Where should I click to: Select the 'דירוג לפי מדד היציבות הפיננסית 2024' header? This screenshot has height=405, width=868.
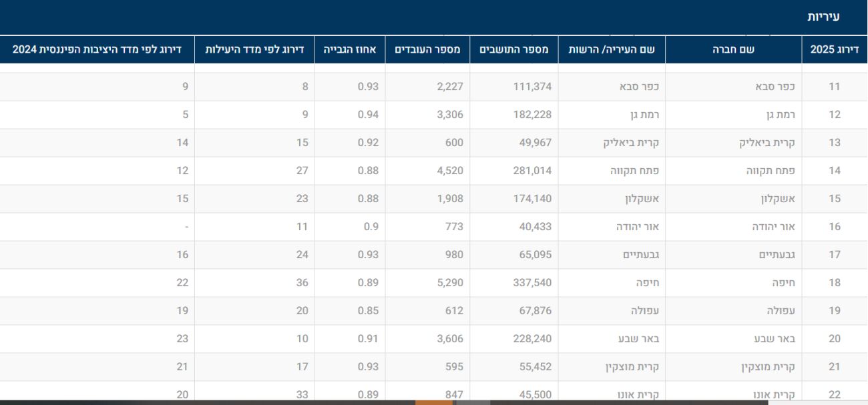pos(97,49)
